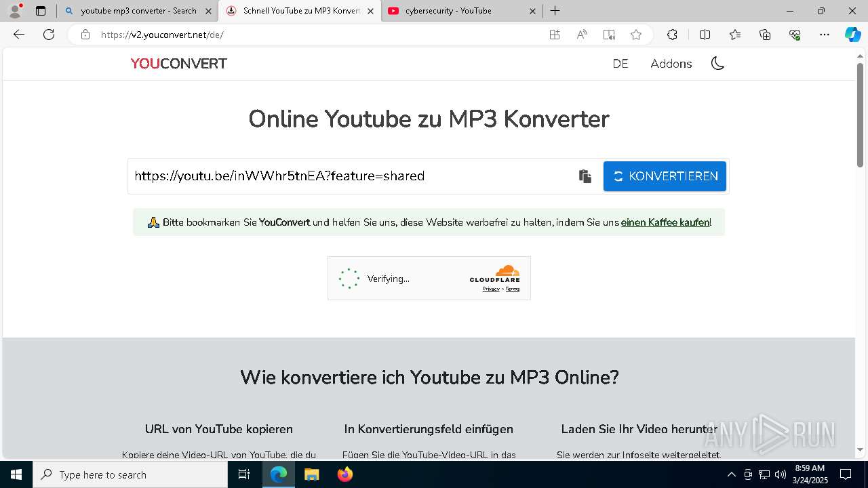Switch to youtube mp3 converter Search tab
Viewport: 868px width, 488px height.
coord(138,11)
